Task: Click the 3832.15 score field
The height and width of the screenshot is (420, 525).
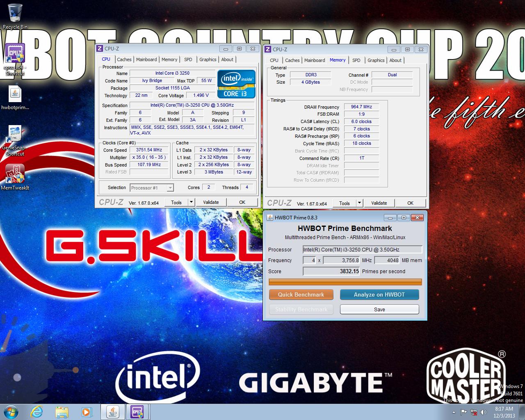Action: click(x=331, y=271)
